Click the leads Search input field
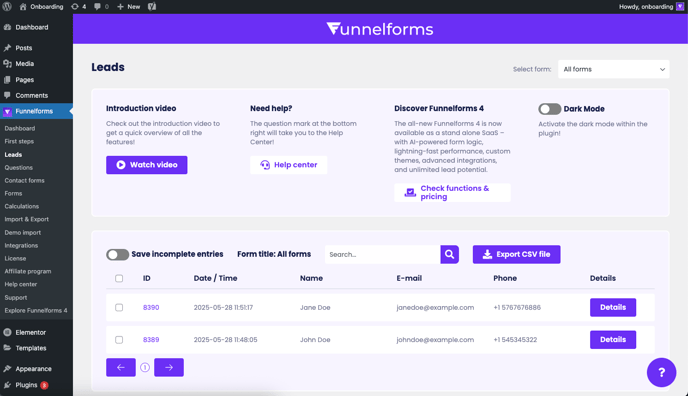The height and width of the screenshot is (396, 688). pyautogui.click(x=383, y=254)
